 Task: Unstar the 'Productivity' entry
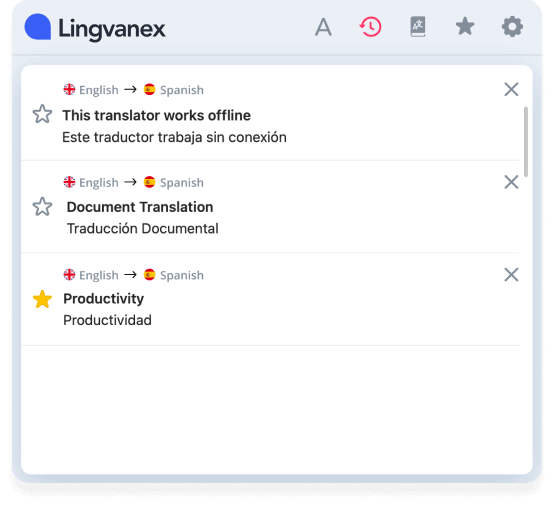[42, 299]
